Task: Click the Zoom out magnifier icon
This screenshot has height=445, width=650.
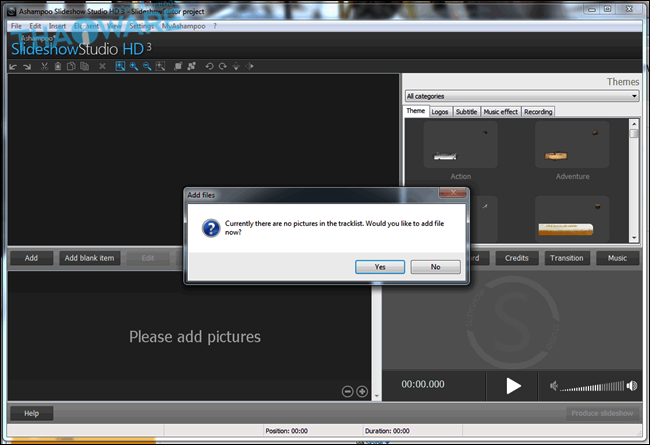Action: 147,66
